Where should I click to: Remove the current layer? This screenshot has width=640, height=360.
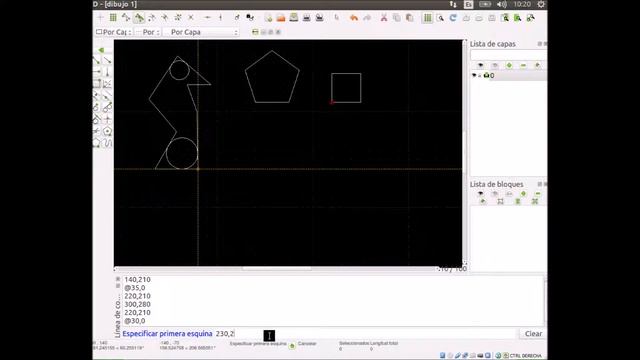pos(523,65)
